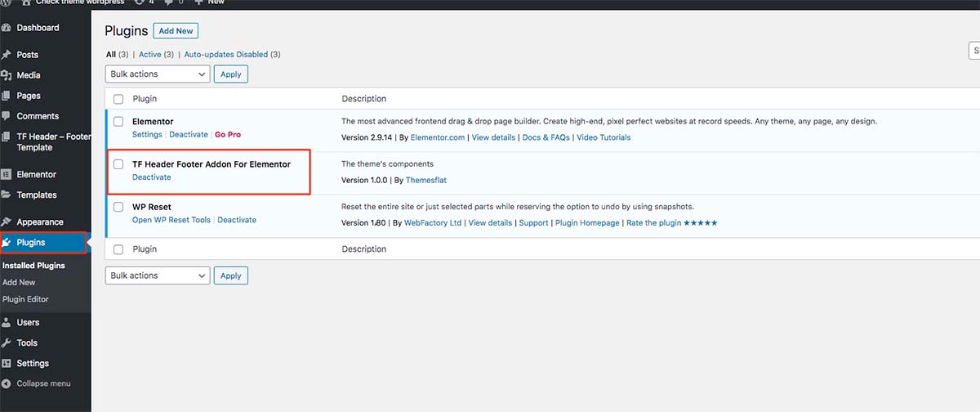Open the Media menu label
The height and width of the screenshot is (412, 980).
click(x=29, y=75)
